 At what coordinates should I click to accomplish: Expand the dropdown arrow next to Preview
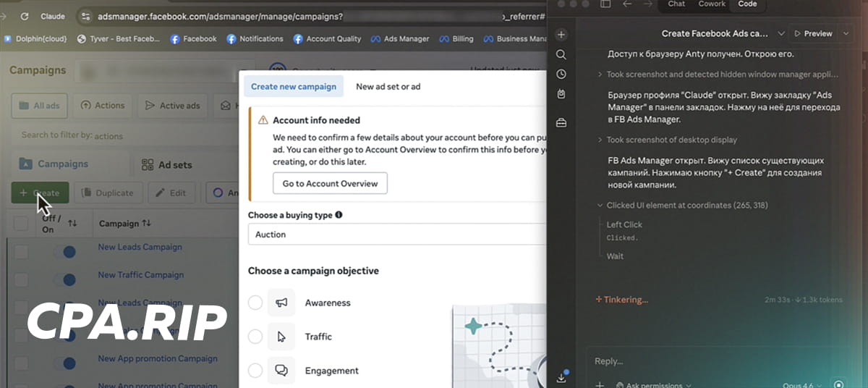click(847, 33)
